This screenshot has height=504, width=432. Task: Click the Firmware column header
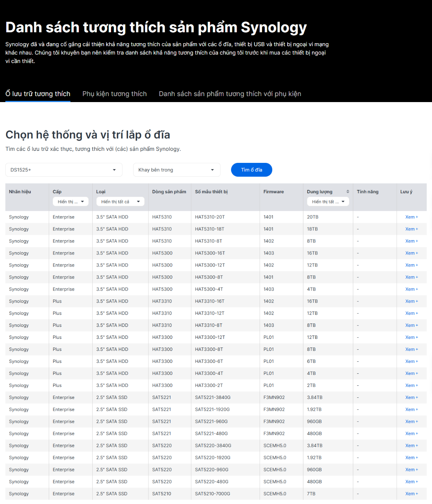tap(273, 192)
